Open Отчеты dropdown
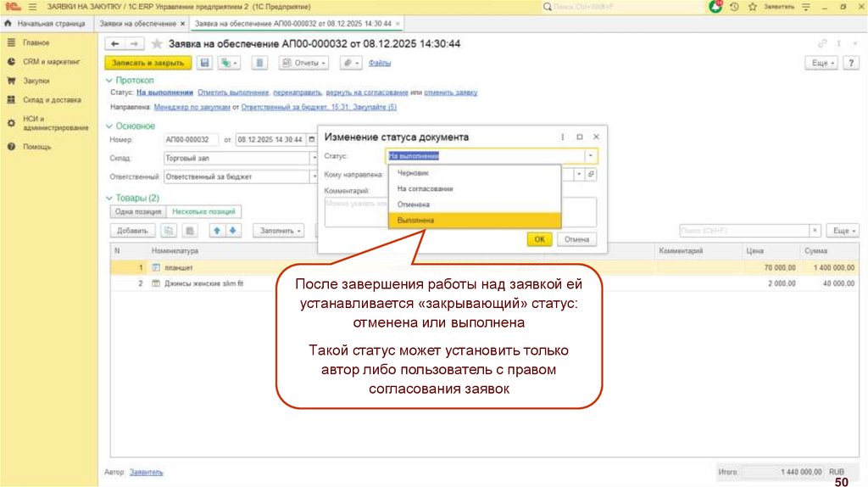868x487 pixels. pos(303,63)
